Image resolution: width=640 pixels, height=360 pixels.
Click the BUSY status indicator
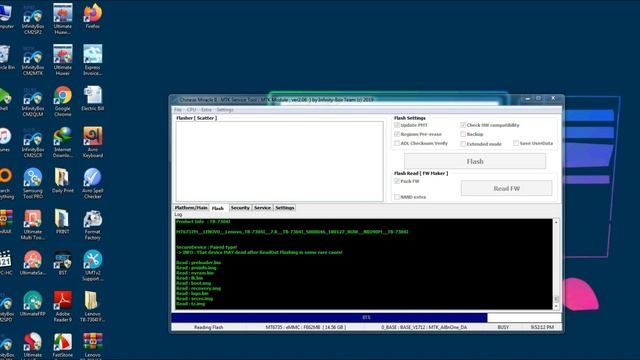point(503,327)
